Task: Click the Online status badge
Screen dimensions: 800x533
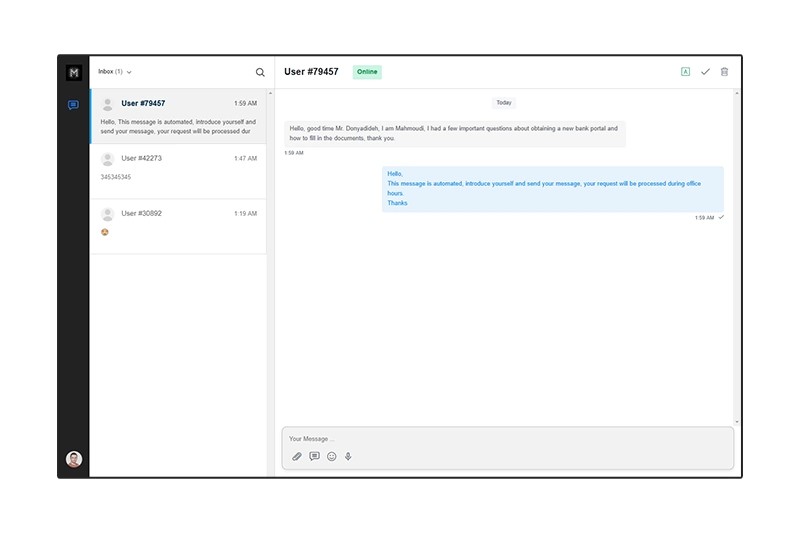Action: [367, 72]
